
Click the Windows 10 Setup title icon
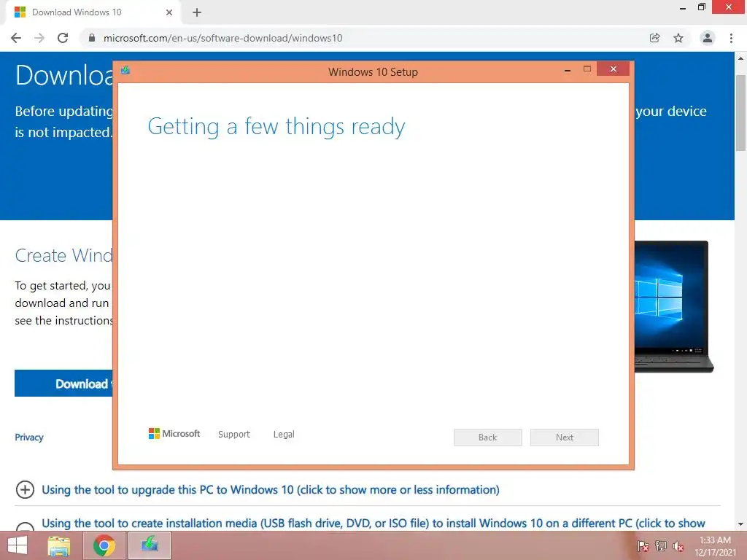click(125, 71)
